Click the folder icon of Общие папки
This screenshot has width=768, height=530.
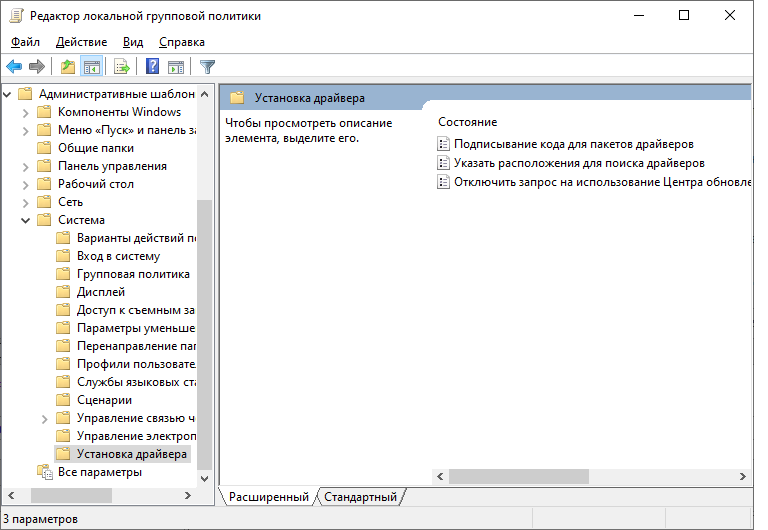[45, 148]
